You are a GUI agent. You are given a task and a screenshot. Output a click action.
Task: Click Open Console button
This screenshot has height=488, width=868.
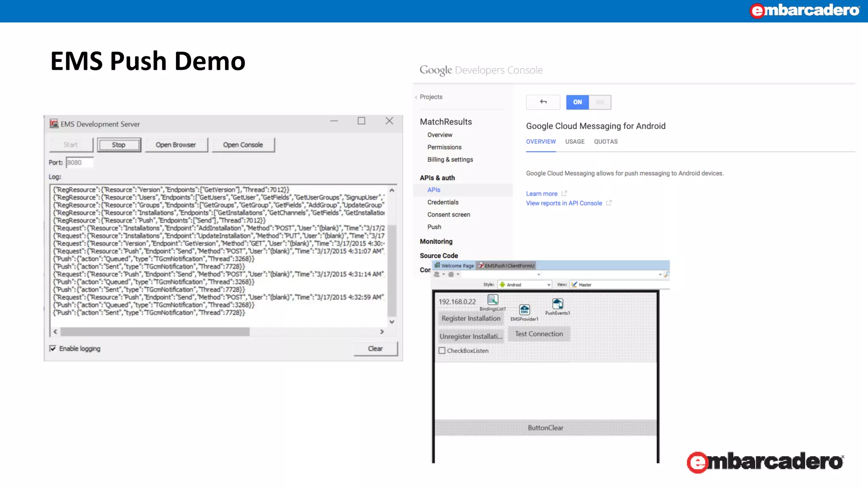click(243, 145)
